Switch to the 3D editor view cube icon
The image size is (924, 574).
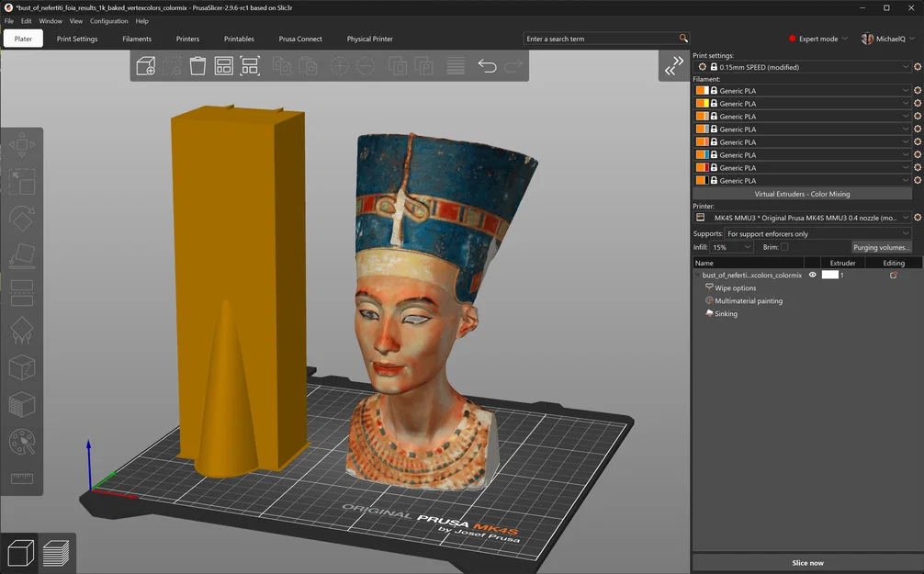click(20, 553)
